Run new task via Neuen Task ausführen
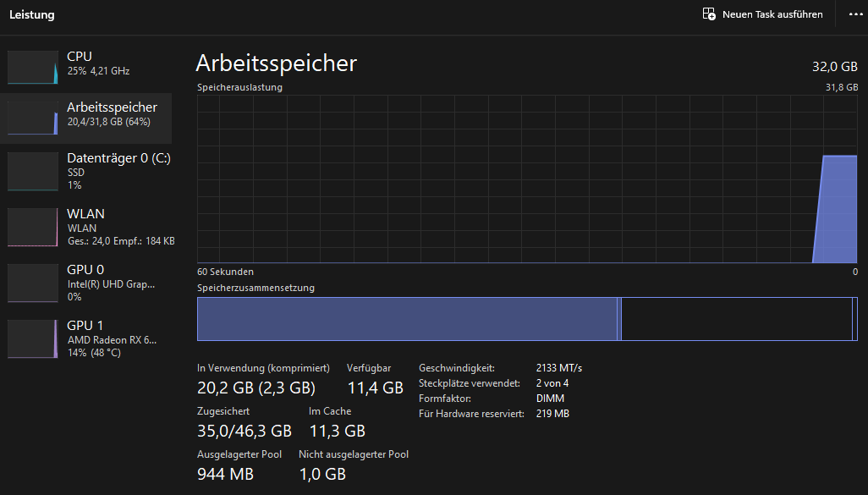This screenshot has width=868, height=495. (772, 14)
